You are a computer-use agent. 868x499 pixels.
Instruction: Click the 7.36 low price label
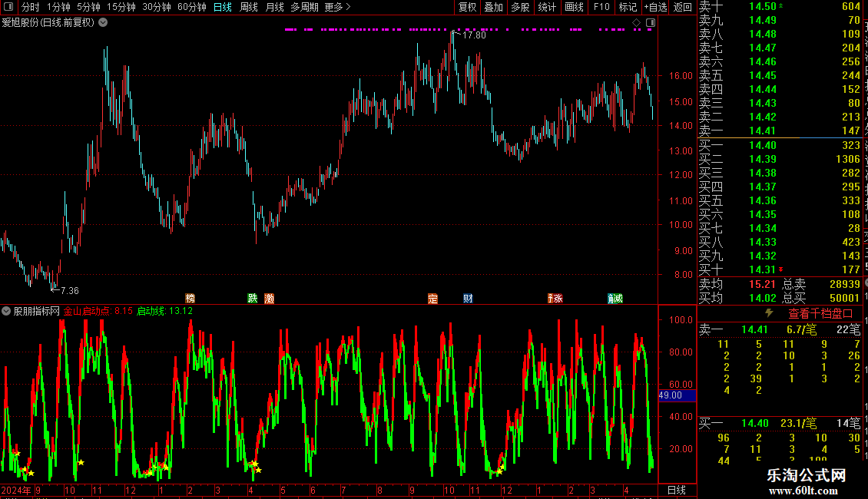(70, 290)
